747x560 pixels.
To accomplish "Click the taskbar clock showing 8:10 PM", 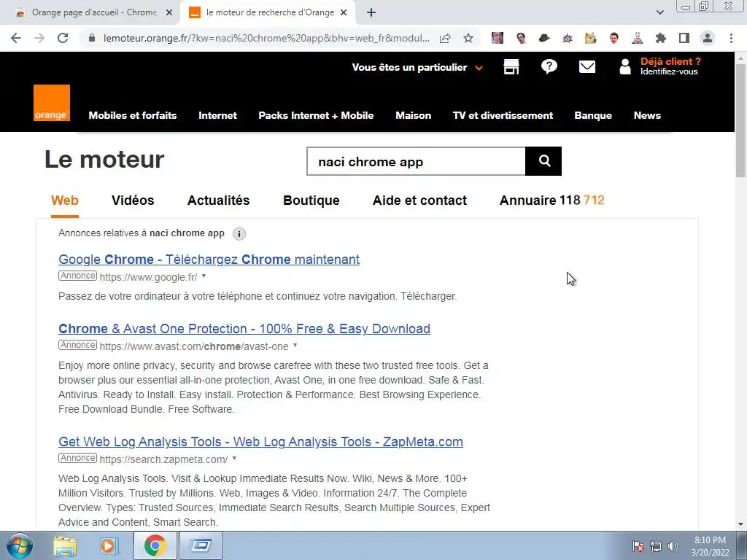I will pos(710,546).
